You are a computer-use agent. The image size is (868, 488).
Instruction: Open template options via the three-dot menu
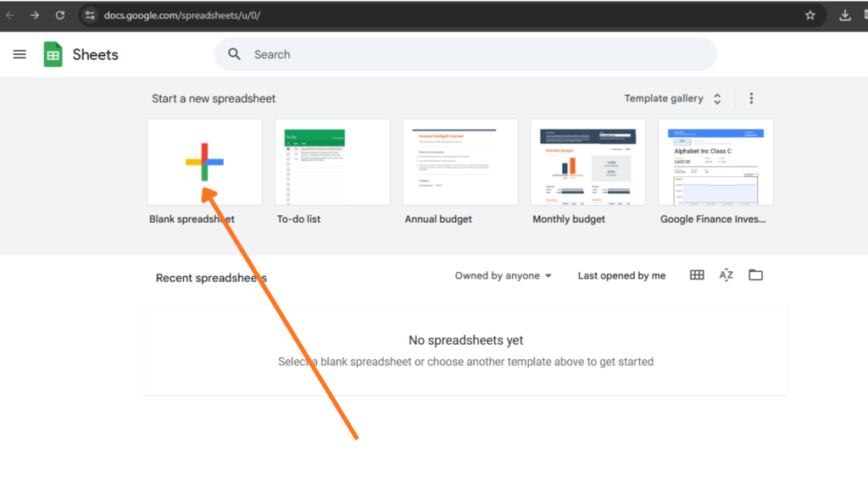point(751,97)
